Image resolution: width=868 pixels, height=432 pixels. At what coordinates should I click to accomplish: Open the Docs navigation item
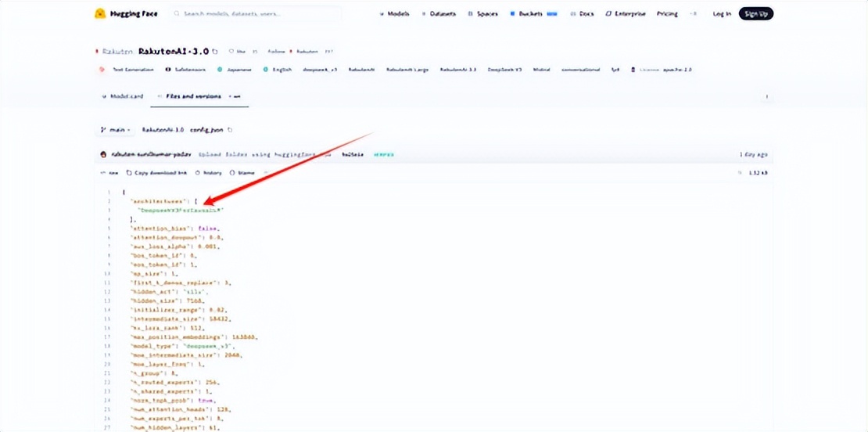(x=583, y=14)
